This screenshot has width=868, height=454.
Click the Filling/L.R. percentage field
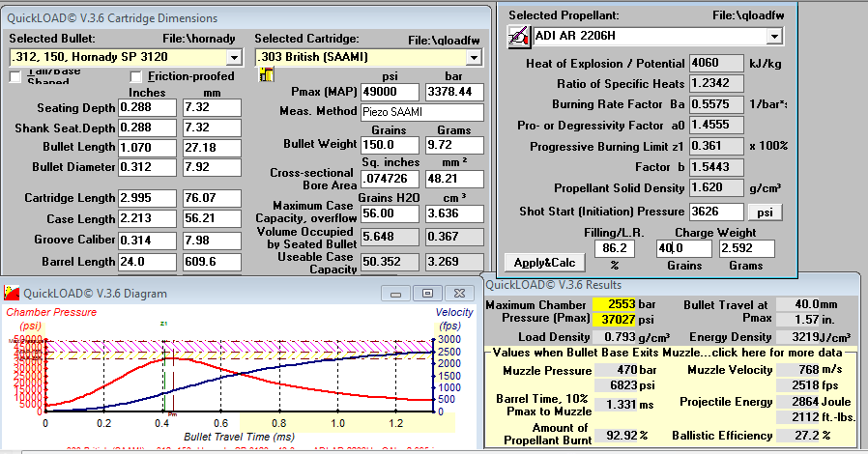pos(615,249)
